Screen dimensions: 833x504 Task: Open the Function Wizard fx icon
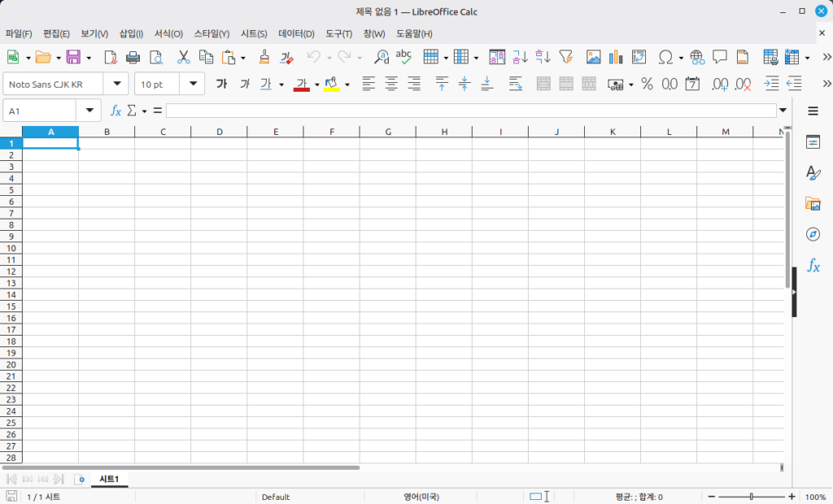pyautogui.click(x=116, y=111)
